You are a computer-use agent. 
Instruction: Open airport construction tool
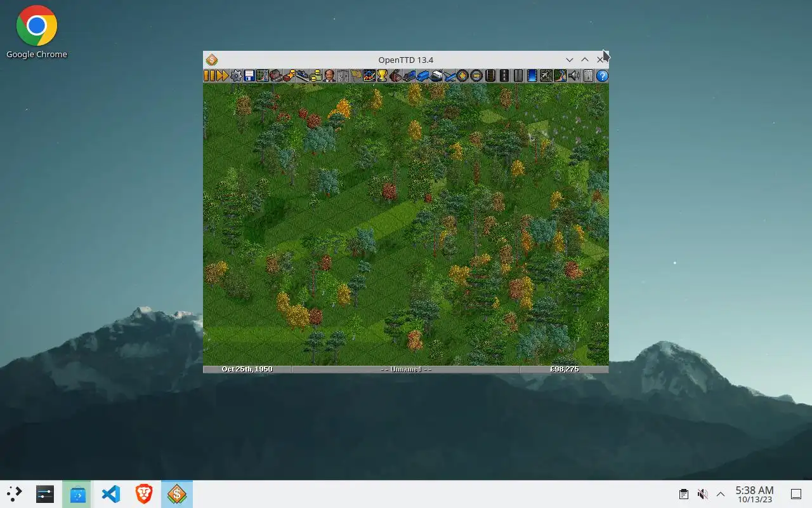546,76
